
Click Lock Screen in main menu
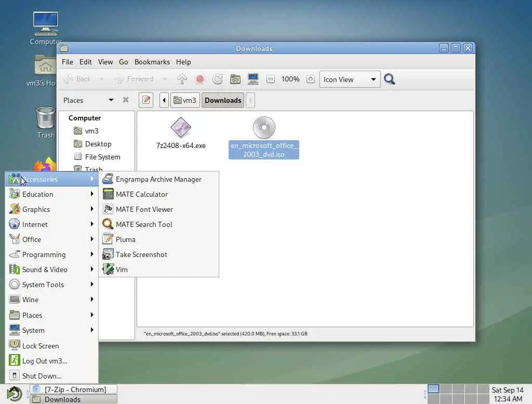pos(51,346)
